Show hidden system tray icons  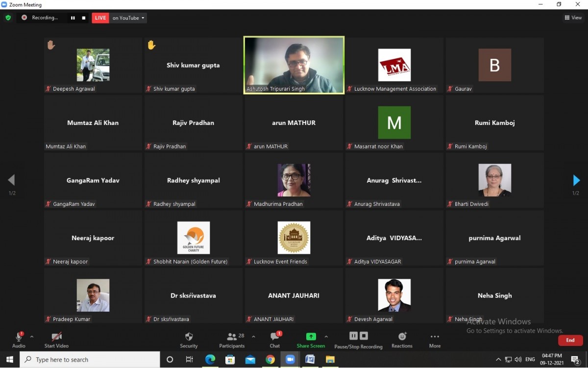tap(498, 360)
